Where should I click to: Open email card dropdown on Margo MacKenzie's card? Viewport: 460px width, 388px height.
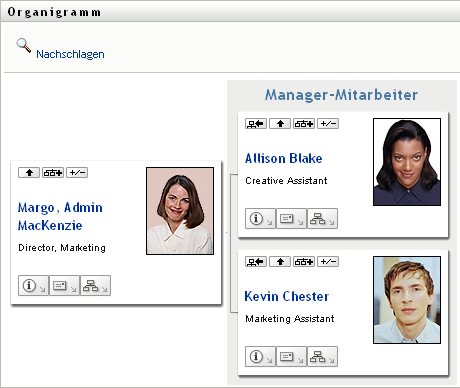pos(64,285)
